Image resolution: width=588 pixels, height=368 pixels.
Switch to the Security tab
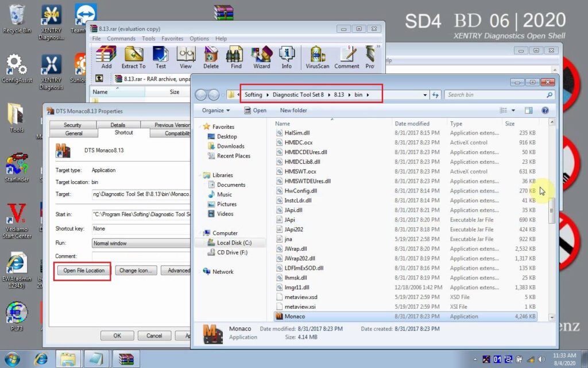pyautogui.click(x=72, y=125)
